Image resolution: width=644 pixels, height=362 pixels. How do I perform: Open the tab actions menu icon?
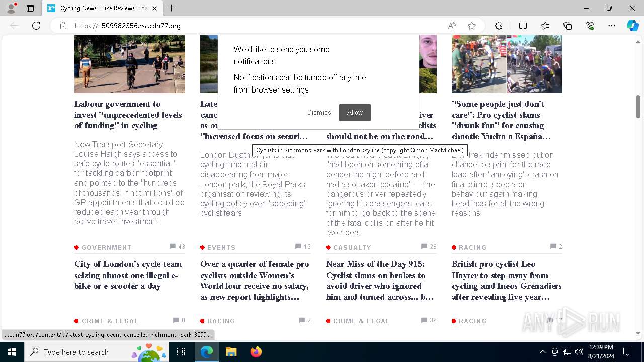click(30, 8)
